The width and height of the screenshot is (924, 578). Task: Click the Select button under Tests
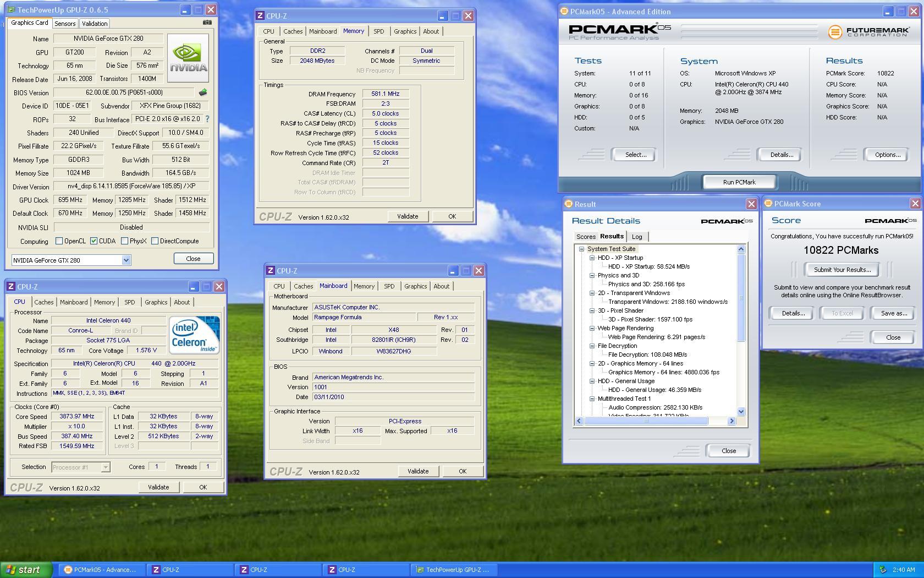point(635,155)
